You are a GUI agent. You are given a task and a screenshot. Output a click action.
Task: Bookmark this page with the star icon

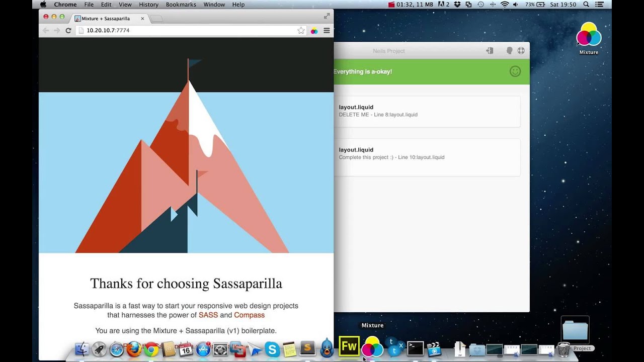(301, 31)
